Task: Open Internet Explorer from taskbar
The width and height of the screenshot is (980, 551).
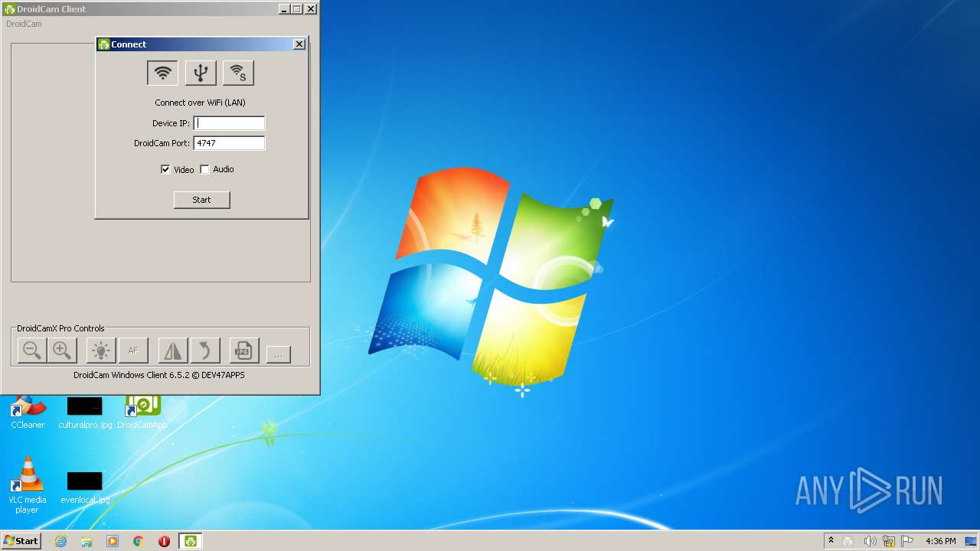Action: coord(60,541)
